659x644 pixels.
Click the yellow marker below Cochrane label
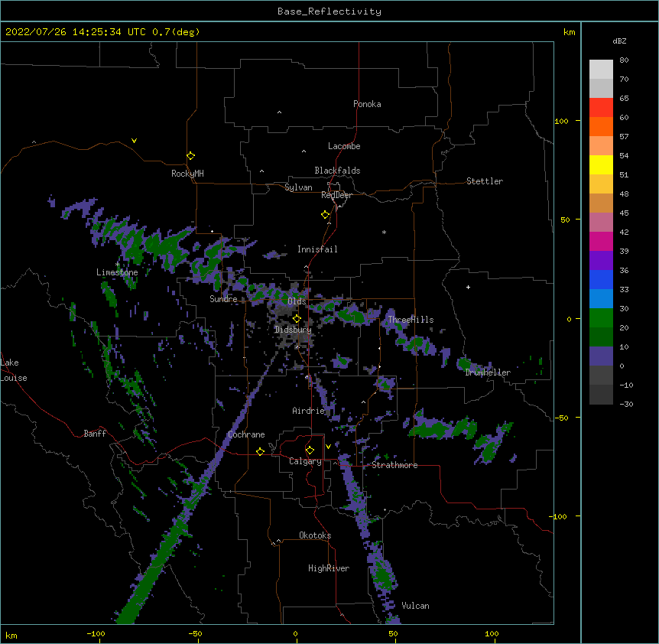coord(260,451)
